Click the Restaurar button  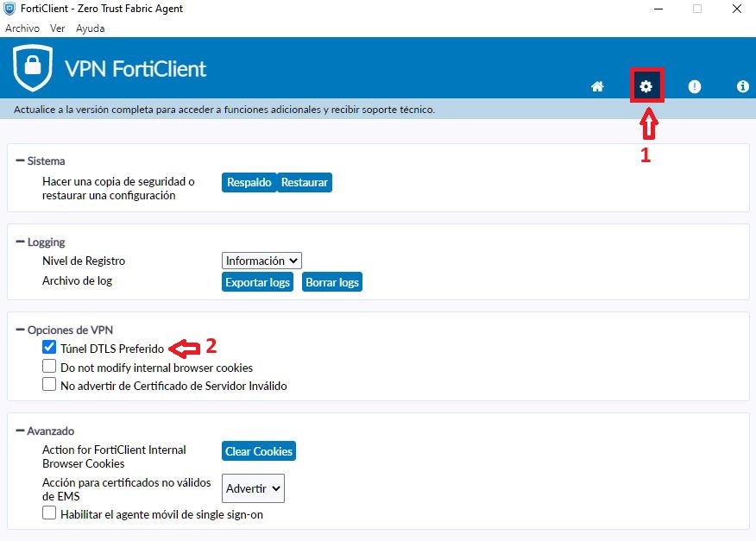[x=305, y=182]
